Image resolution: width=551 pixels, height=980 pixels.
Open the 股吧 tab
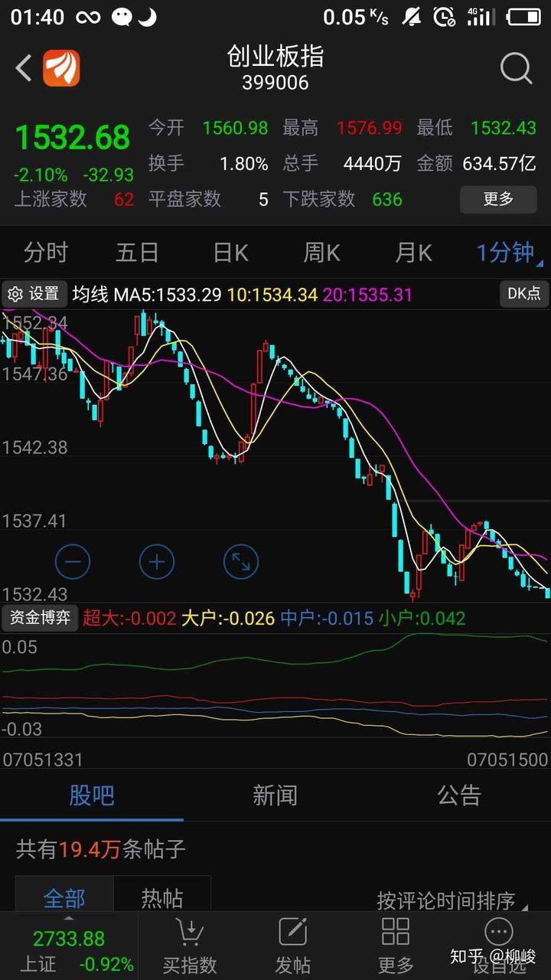coord(92,795)
